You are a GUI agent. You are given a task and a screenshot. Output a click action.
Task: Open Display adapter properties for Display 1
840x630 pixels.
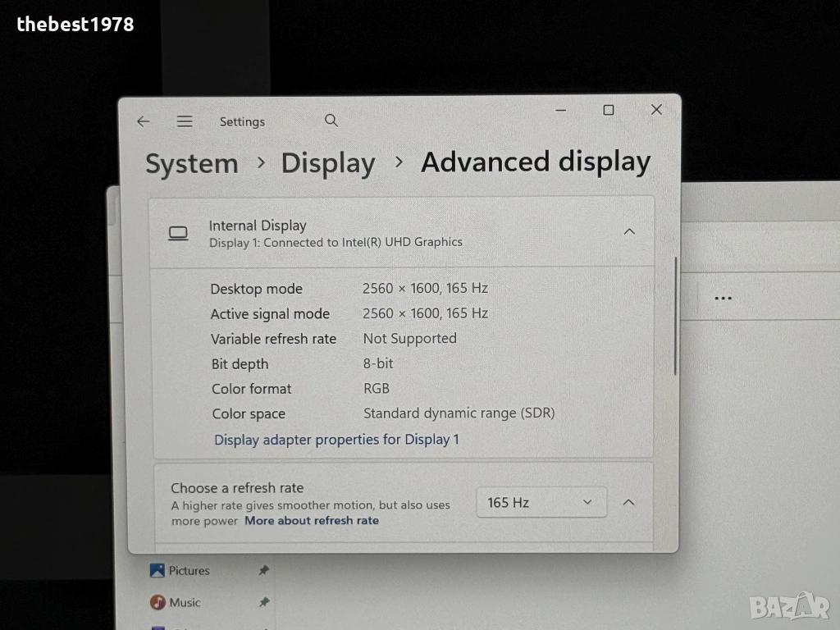(x=336, y=440)
